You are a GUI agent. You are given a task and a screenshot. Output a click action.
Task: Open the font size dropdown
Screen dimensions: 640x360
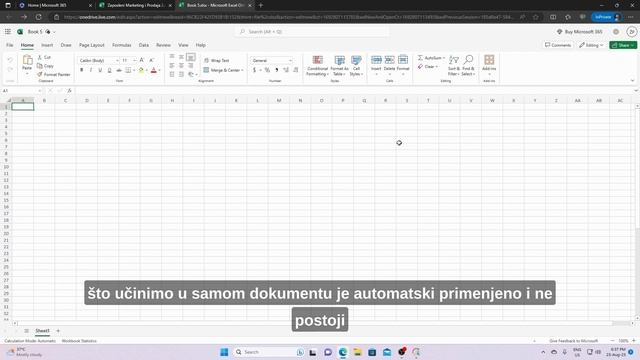(135, 60)
